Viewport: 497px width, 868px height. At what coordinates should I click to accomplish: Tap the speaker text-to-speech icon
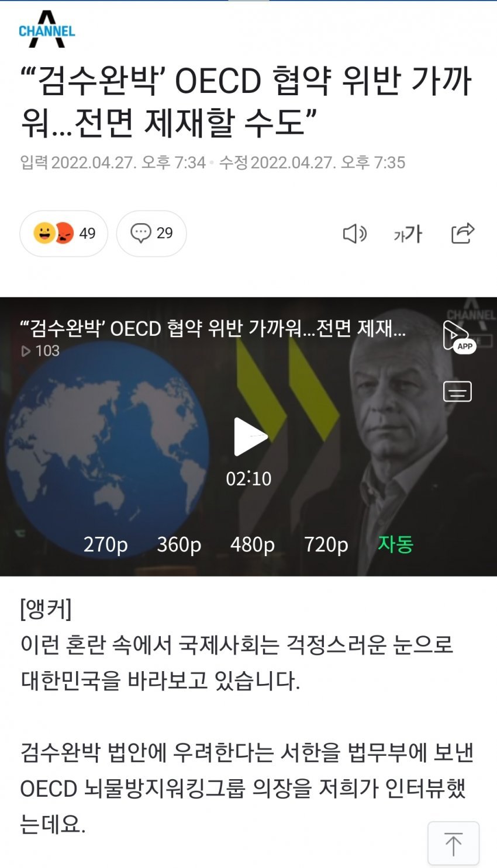pos(354,234)
